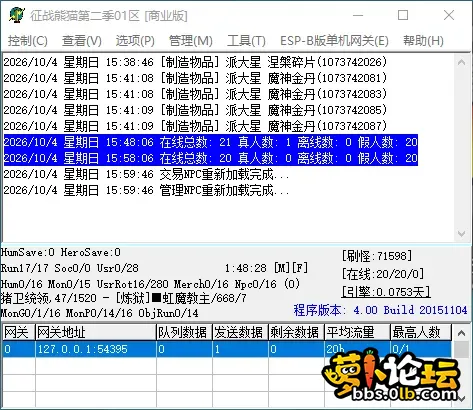The image size is (473, 410).
Task: Open the 选项(P) menu
Action: coord(135,41)
